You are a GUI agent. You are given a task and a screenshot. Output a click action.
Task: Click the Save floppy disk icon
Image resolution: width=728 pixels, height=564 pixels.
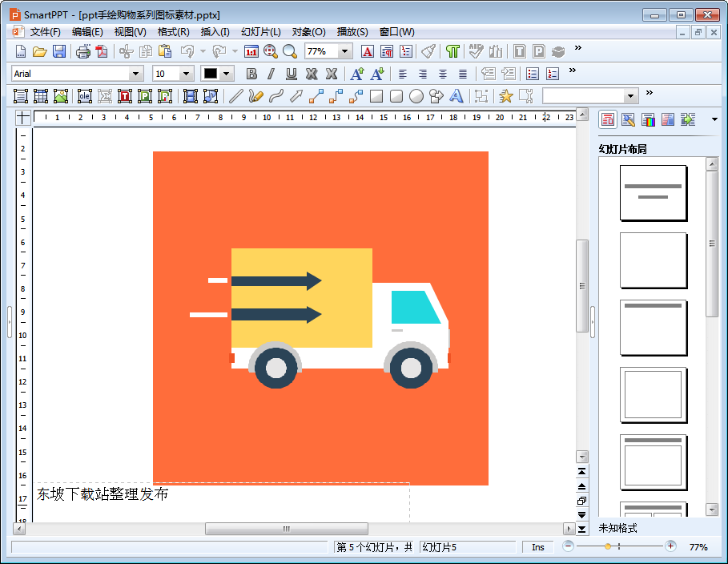point(59,51)
